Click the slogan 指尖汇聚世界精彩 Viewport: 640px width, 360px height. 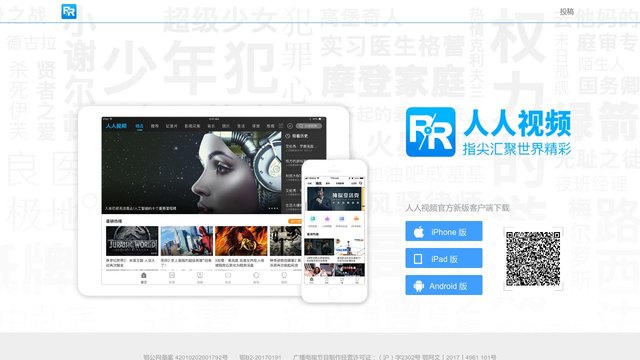pyautogui.click(x=517, y=149)
